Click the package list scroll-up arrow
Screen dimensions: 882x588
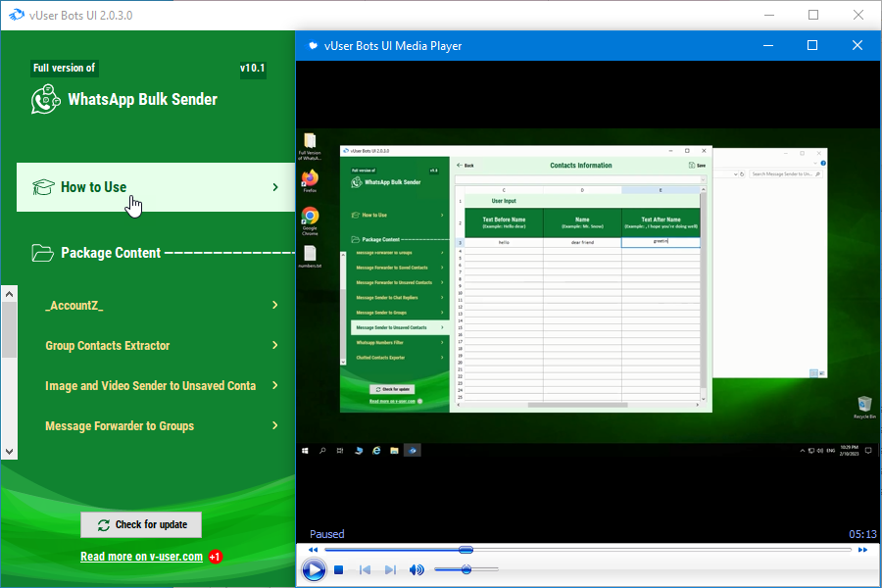point(9,294)
